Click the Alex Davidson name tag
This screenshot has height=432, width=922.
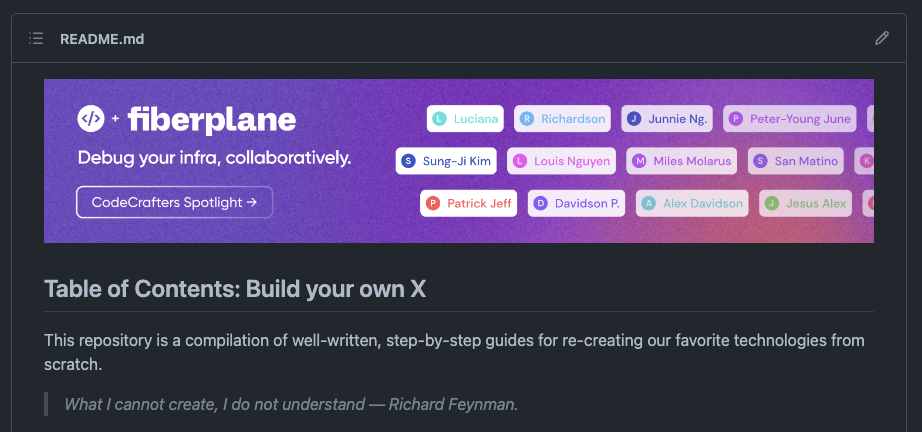[692, 203]
